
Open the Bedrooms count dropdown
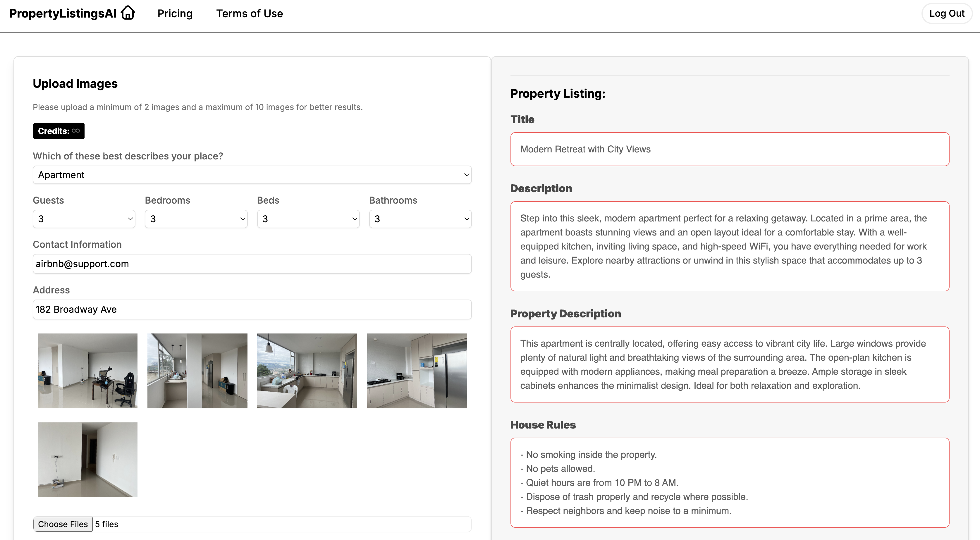[196, 219]
